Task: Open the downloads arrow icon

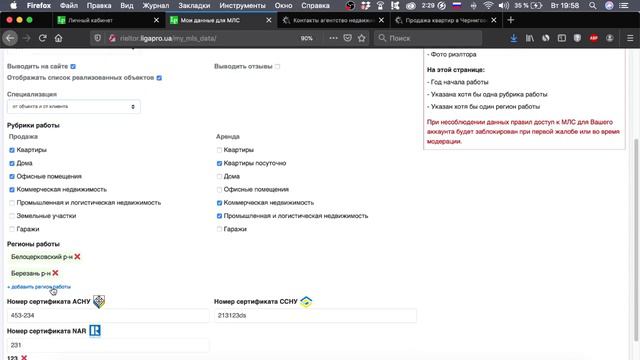Action: click(x=513, y=38)
